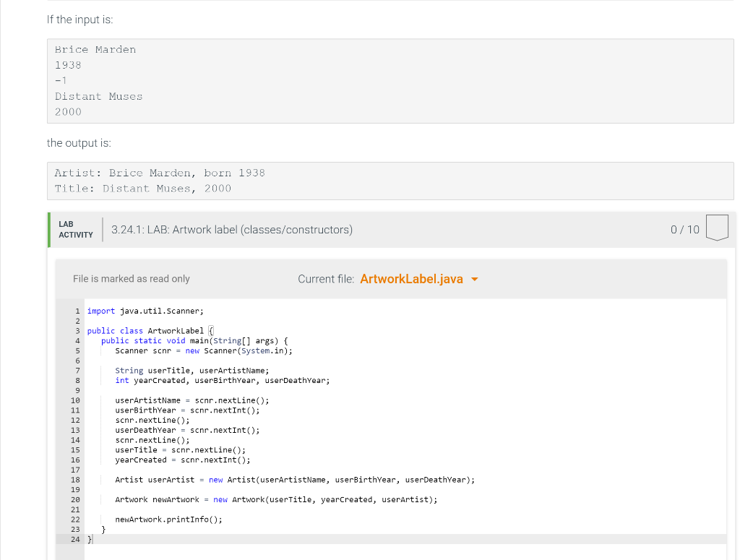Click the input example box showing Brice Marden
This screenshot has height=560, width=740.
[390, 80]
